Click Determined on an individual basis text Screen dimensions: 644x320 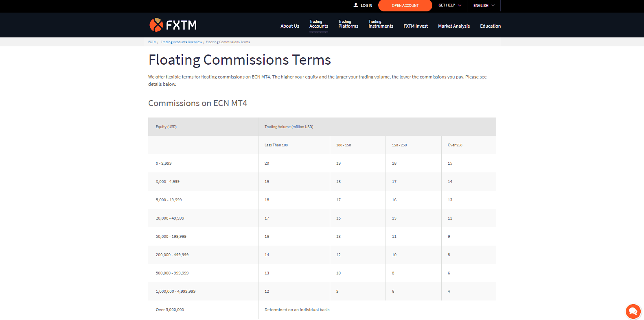click(x=297, y=310)
